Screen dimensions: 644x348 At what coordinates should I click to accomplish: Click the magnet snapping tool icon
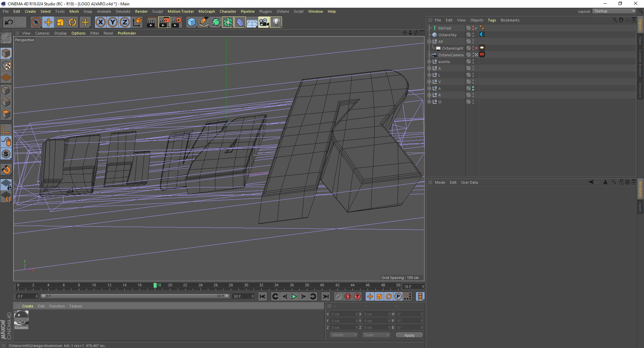click(x=6, y=170)
